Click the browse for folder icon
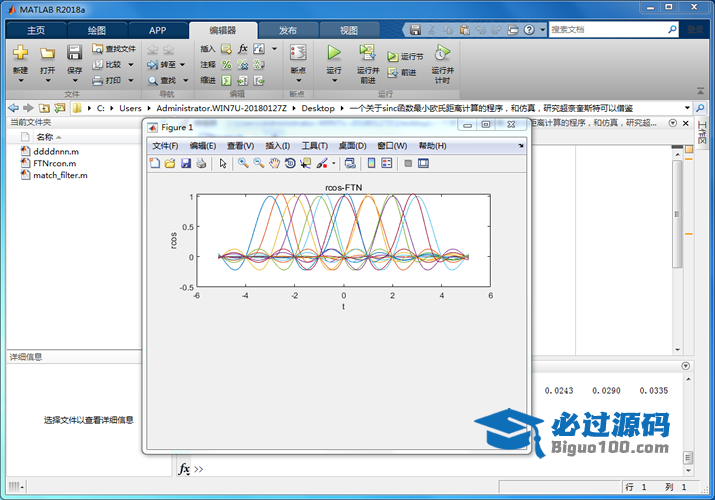The height and width of the screenshot is (500, 715). pyautogui.click(x=60, y=108)
